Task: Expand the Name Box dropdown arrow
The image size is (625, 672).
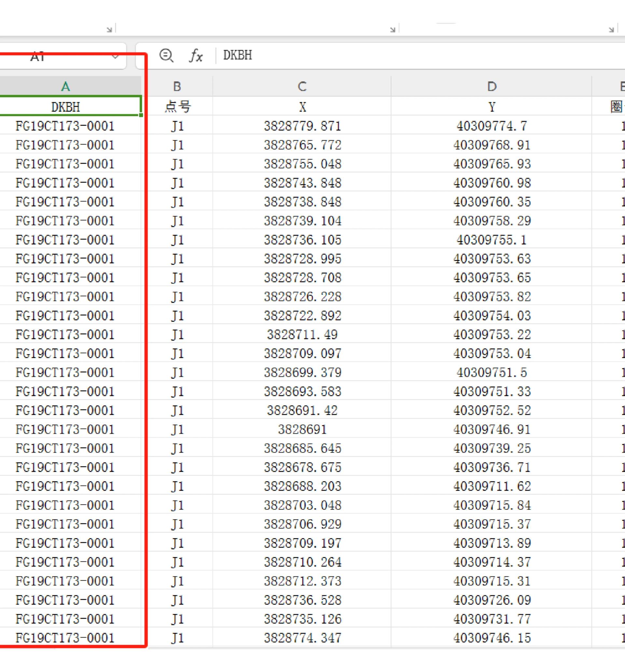Action: coord(115,56)
